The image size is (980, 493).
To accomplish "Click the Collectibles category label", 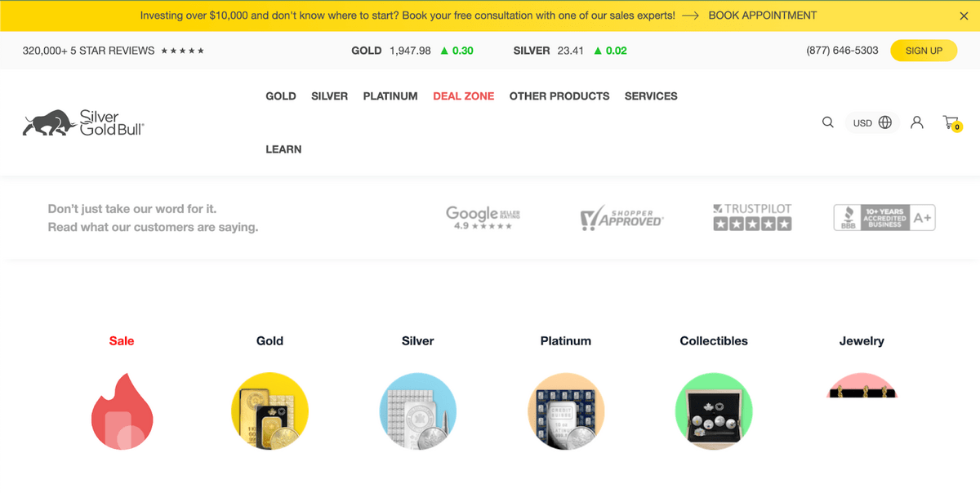I will click(714, 341).
